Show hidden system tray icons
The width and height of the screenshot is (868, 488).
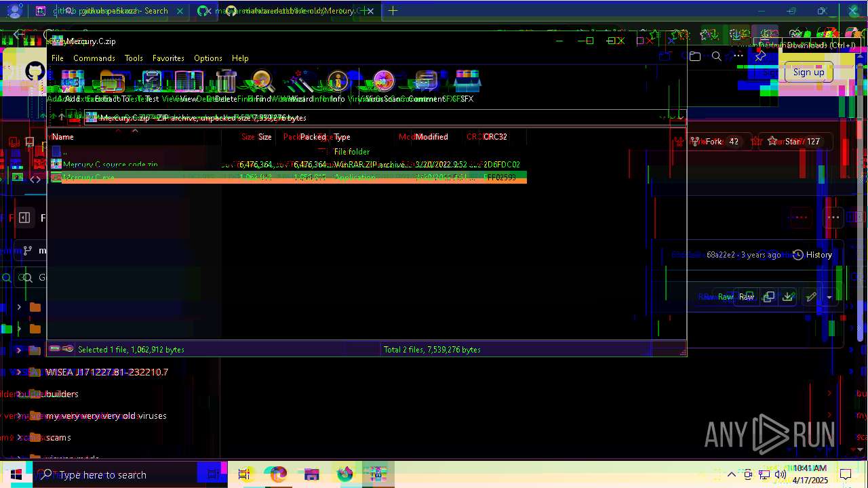732,474
